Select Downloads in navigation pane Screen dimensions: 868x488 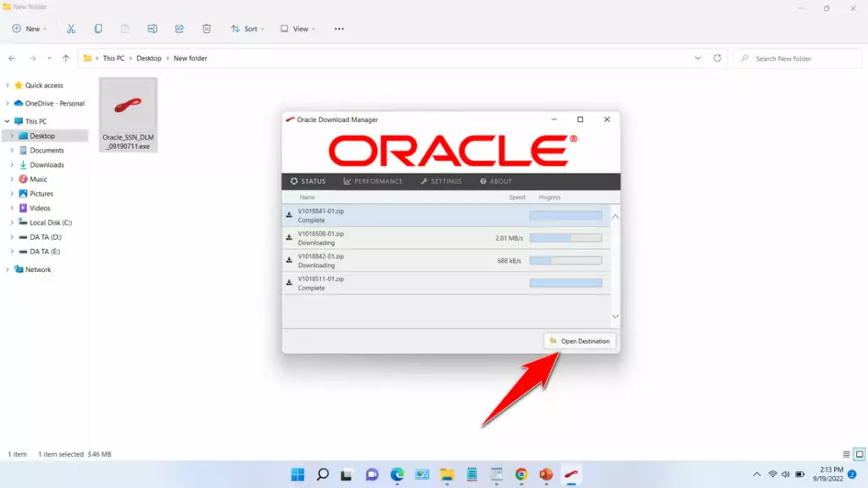tap(47, 165)
